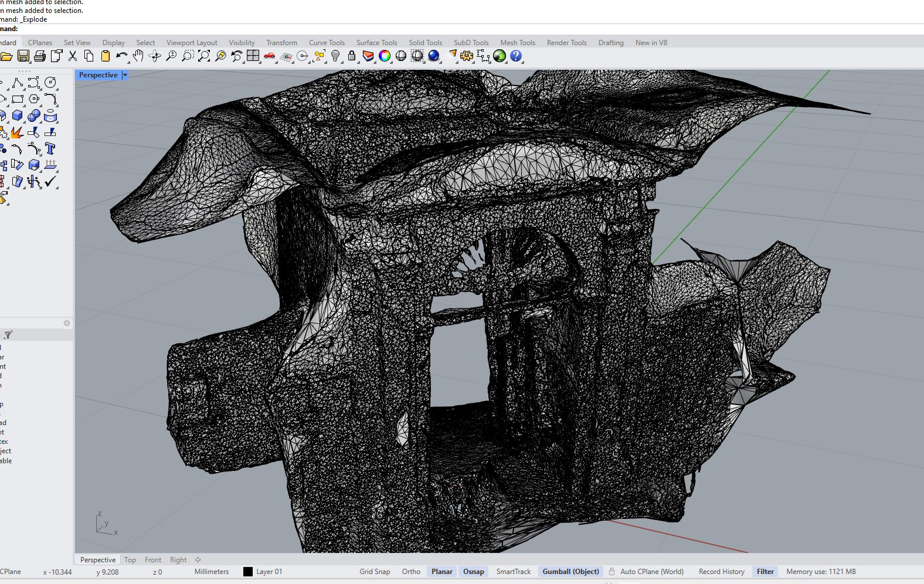Open the Millimeters units selector
The image size is (924, 584).
pyautogui.click(x=211, y=572)
